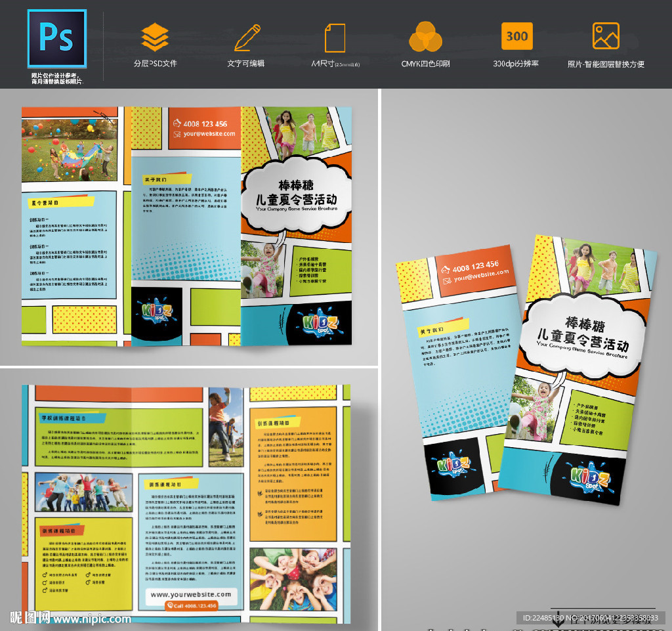Image resolution: width=672 pixels, height=631 pixels.
Task: Click Kidz Spot logo on black panel, top-left brochure
Action: pos(156,312)
